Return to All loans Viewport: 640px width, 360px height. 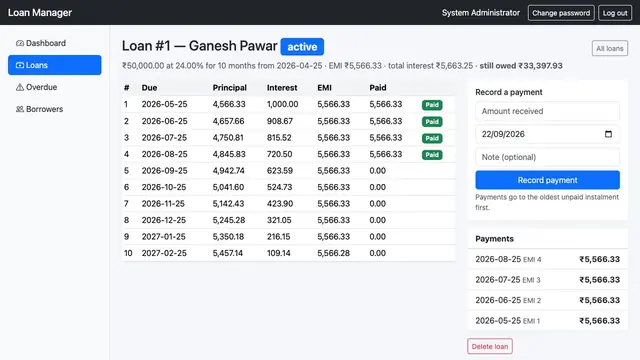(609, 49)
